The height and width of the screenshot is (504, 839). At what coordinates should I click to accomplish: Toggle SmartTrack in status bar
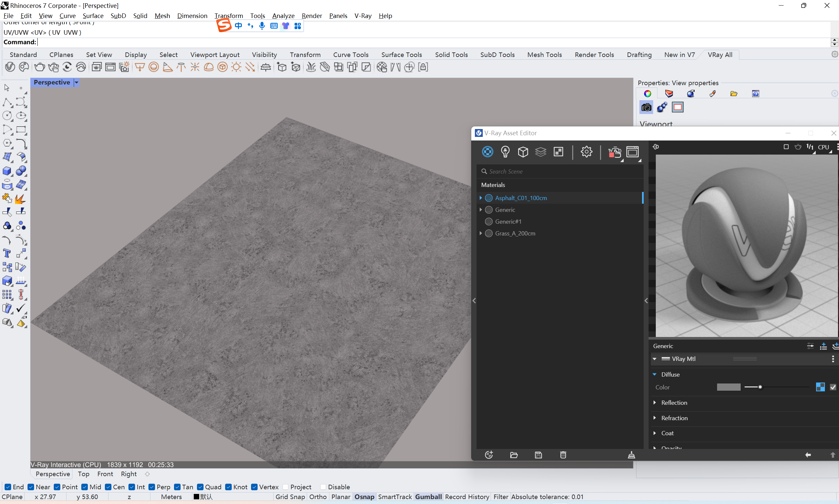pyautogui.click(x=395, y=496)
